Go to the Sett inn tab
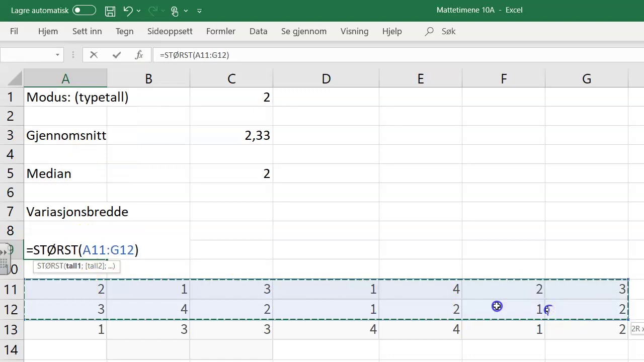 coord(87,31)
